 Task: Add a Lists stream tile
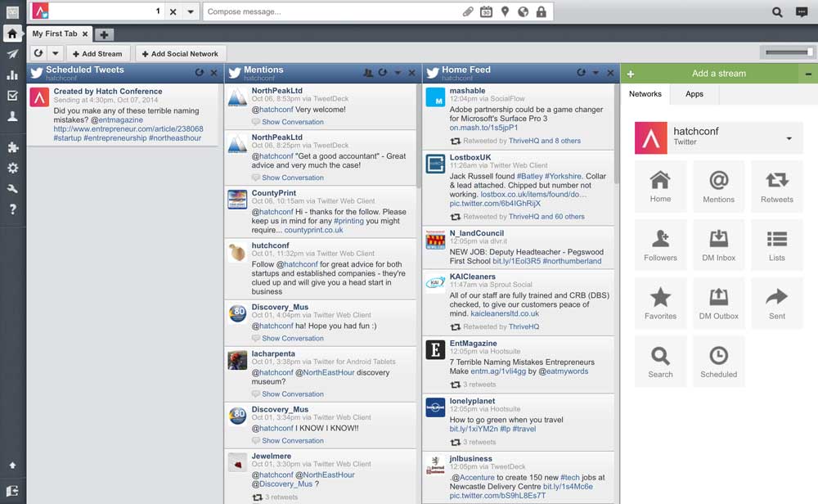pos(777,245)
